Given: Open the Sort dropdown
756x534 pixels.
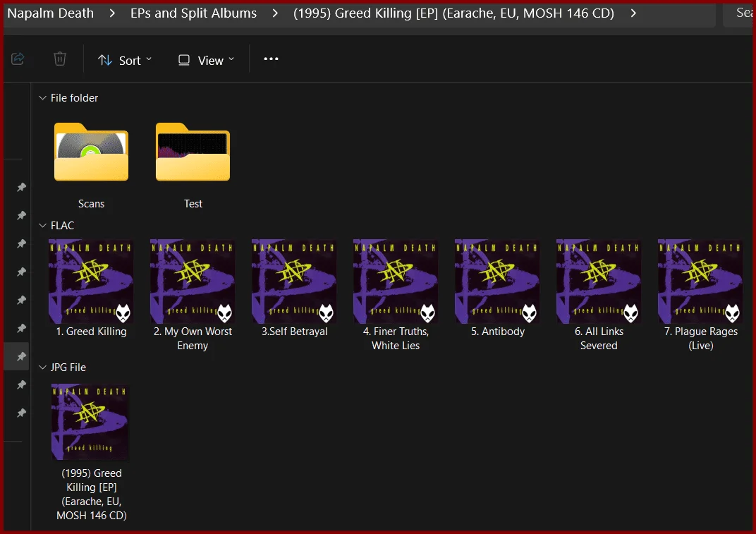Looking at the screenshot, I should (125, 60).
